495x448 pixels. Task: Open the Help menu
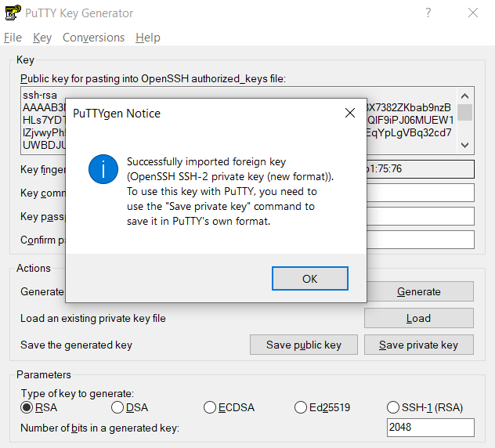click(148, 38)
